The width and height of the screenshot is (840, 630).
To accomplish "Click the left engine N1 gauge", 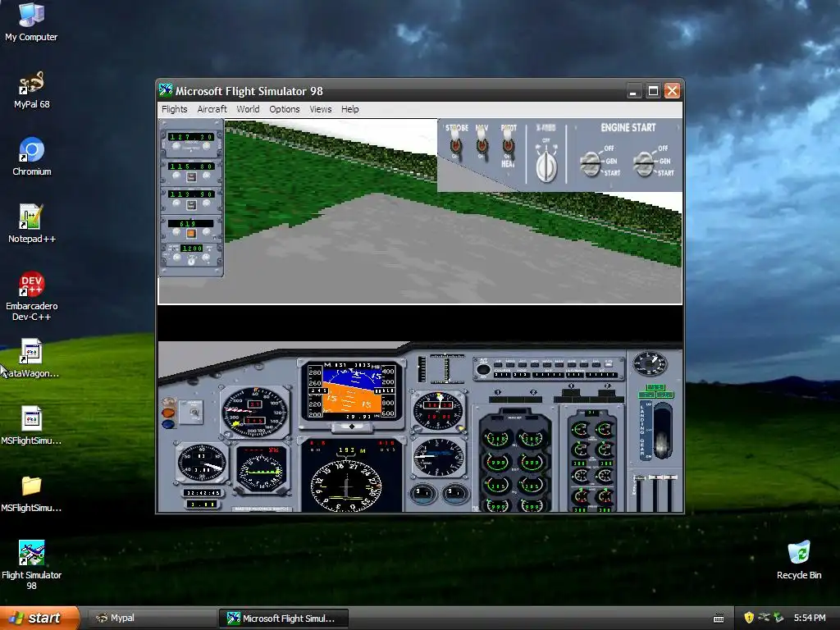I will pos(496,439).
